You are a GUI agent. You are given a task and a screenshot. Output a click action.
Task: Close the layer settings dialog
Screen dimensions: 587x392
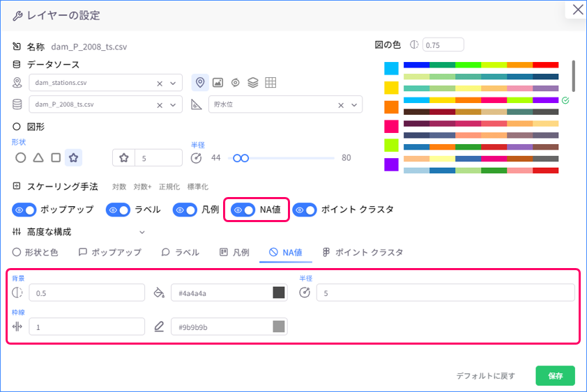[578, 9]
